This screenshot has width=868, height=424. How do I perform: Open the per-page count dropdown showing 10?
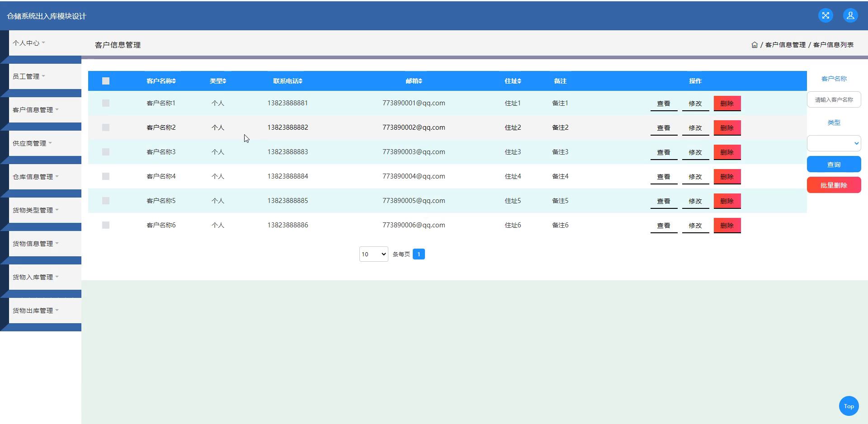coord(373,254)
